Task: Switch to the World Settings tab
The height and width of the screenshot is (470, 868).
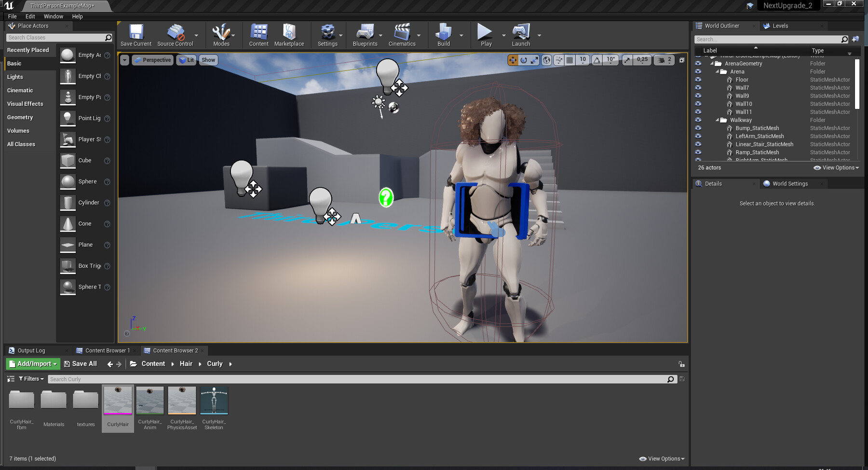Action: pos(790,184)
